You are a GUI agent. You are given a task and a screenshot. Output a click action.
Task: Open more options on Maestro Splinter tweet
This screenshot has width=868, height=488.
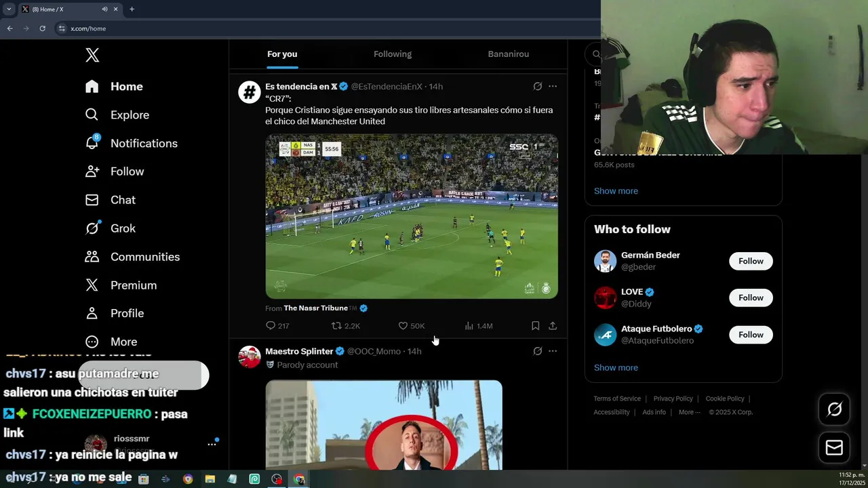tap(553, 351)
